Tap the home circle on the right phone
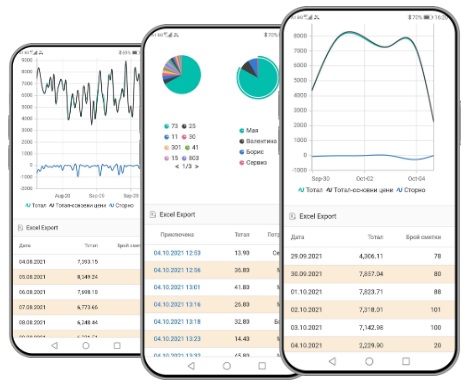471x387 pixels. pyautogui.click(x=369, y=361)
